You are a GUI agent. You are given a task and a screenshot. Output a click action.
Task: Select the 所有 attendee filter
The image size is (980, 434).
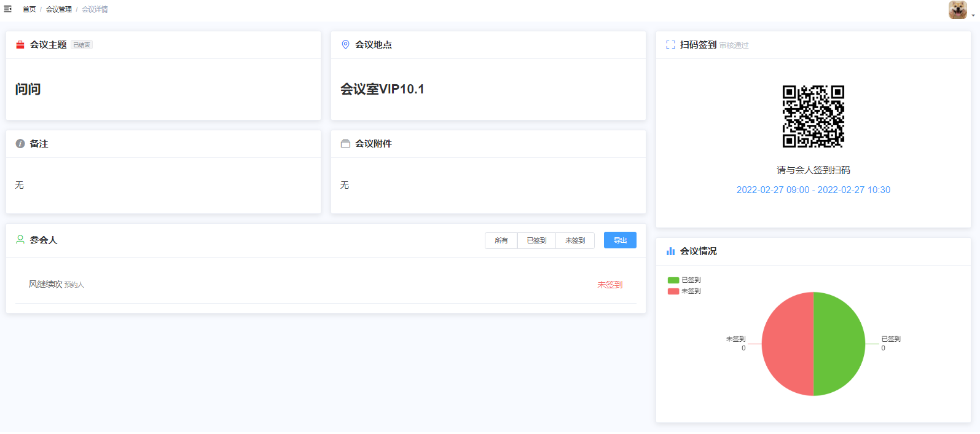pos(501,240)
